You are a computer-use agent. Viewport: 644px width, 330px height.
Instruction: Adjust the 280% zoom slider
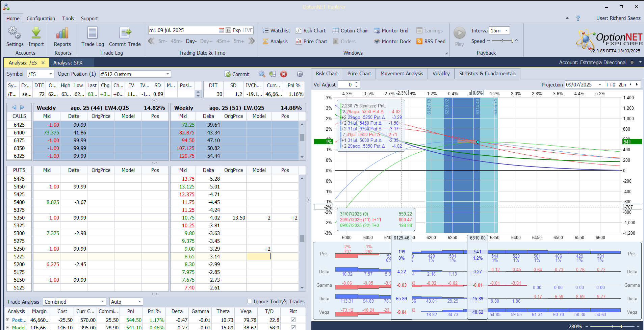(x=612, y=326)
